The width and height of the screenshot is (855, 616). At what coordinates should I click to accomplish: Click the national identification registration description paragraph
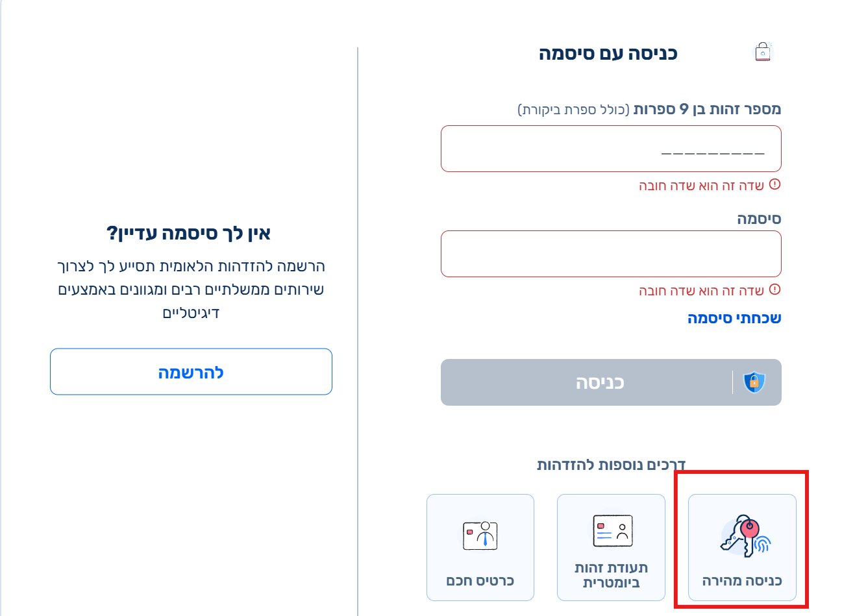191,290
